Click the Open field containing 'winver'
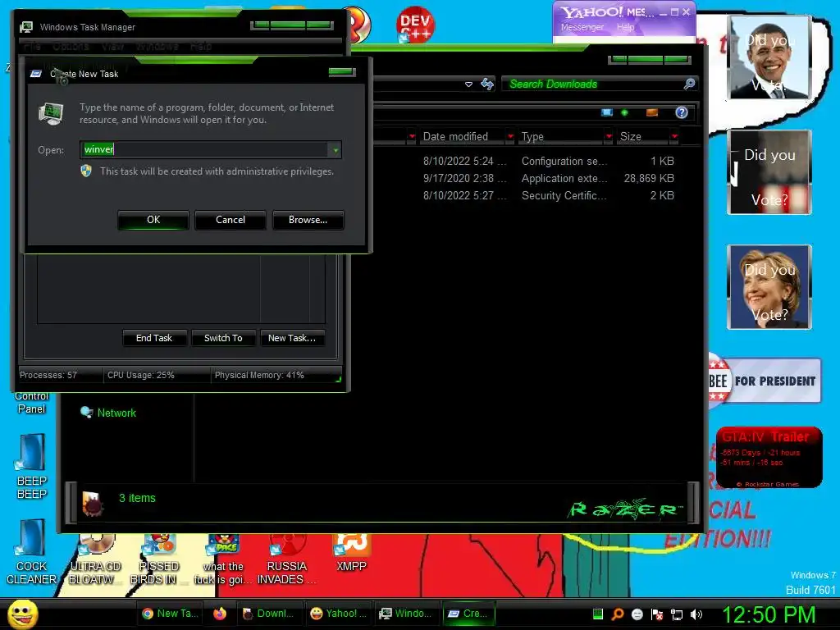The width and height of the screenshot is (840, 630). pos(205,149)
